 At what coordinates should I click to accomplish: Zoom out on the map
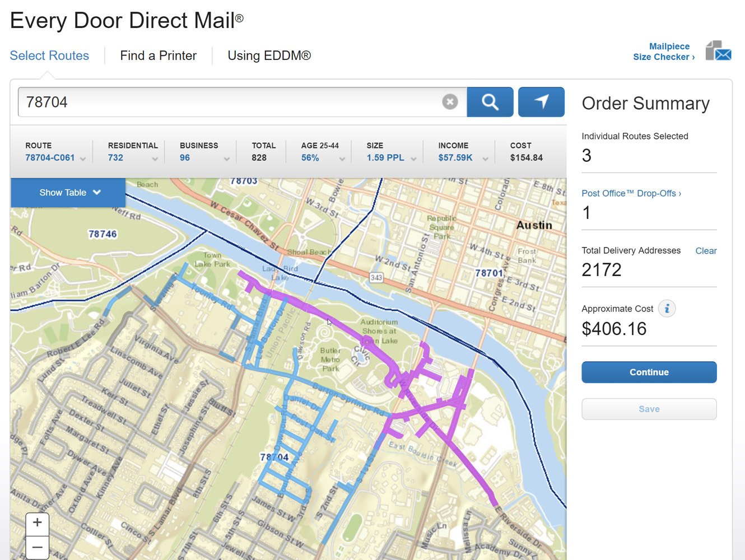tap(38, 547)
